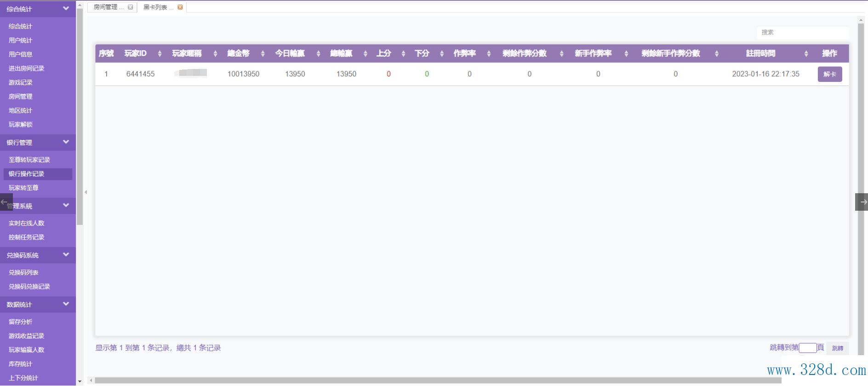
Task: Sort by 總金幣 column sort icon
Action: (x=263, y=54)
